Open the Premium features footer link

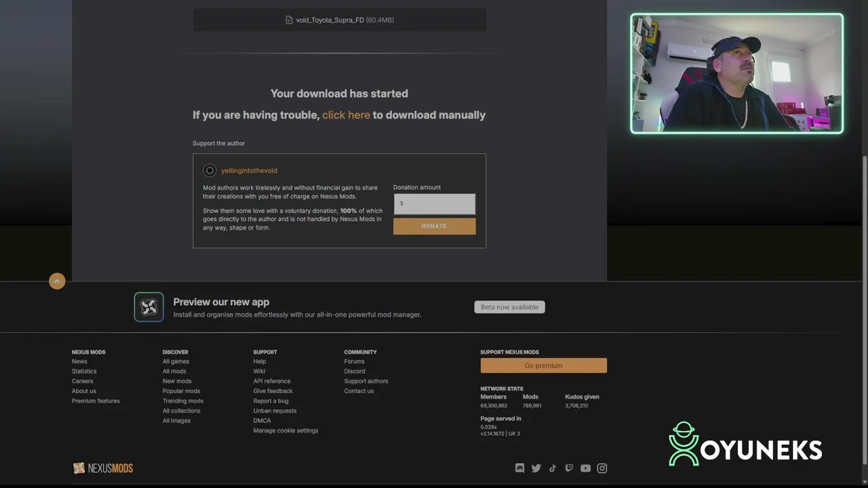pyautogui.click(x=96, y=401)
